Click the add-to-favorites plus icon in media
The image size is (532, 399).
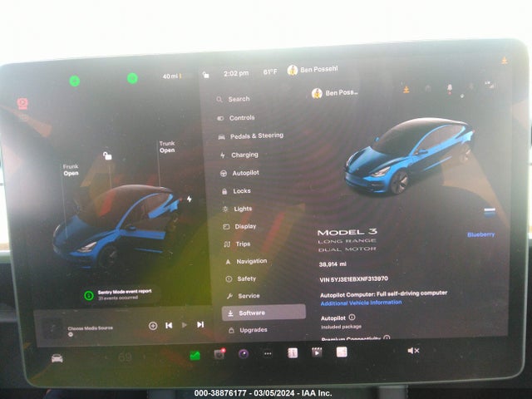coord(153,326)
